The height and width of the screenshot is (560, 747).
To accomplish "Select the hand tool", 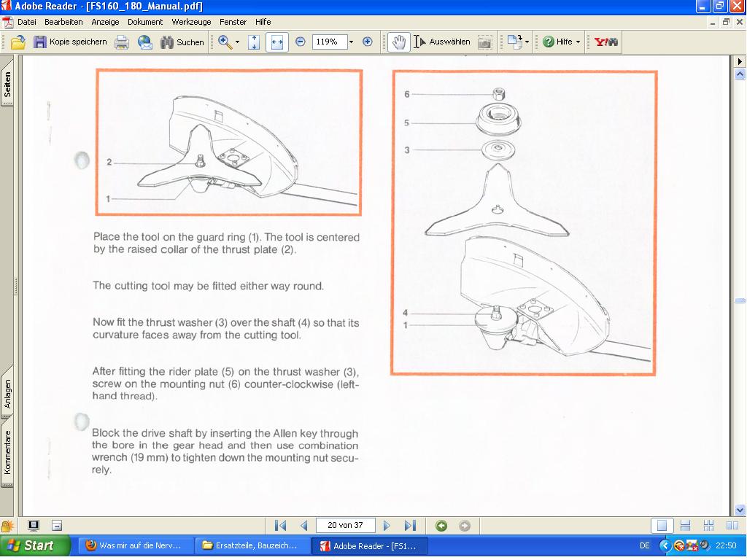I will pyautogui.click(x=398, y=42).
